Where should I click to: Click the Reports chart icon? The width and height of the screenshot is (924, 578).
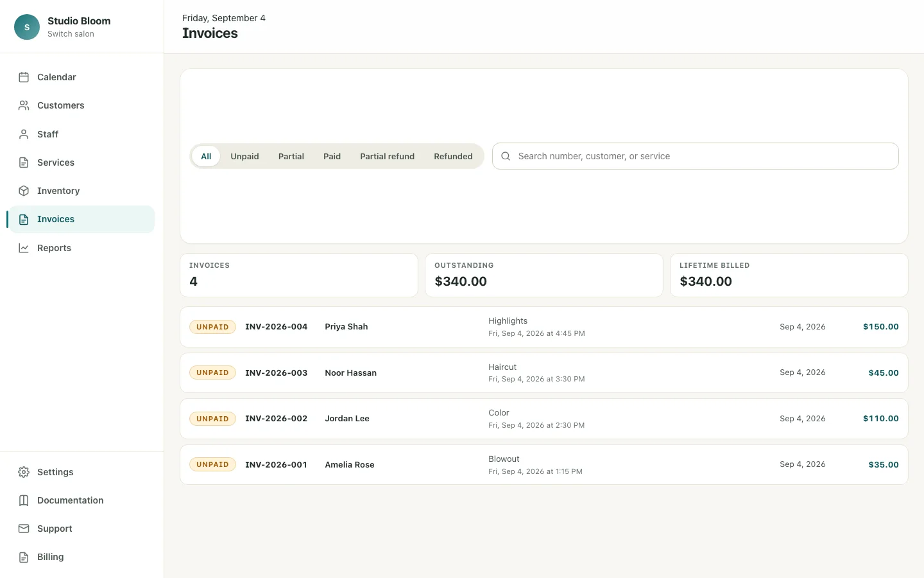coord(24,248)
